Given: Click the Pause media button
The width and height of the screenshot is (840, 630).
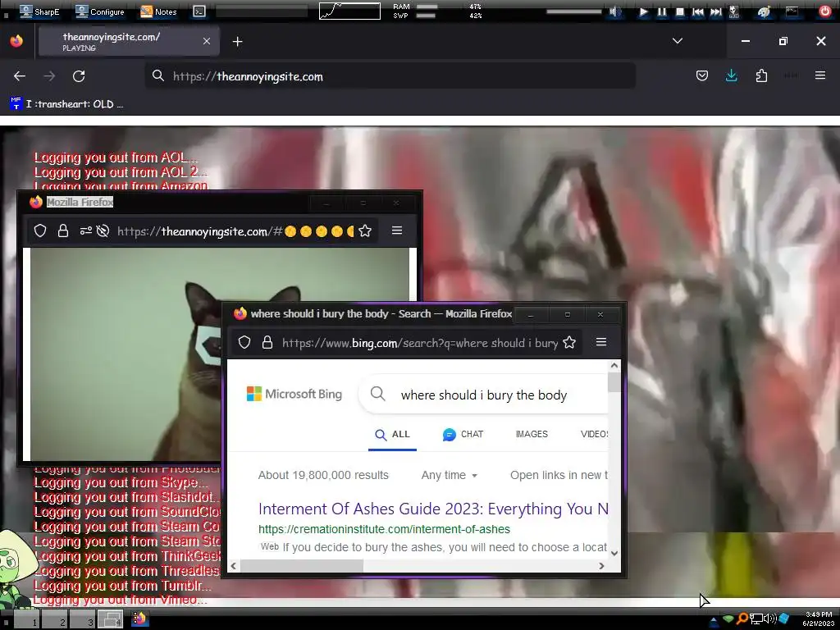Looking at the screenshot, I should [x=662, y=11].
